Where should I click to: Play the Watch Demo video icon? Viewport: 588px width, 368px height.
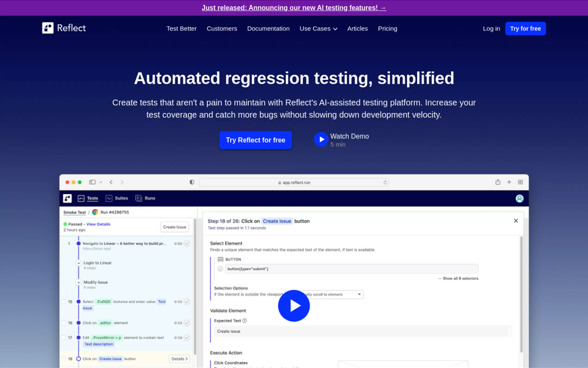pyautogui.click(x=321, y=139)
